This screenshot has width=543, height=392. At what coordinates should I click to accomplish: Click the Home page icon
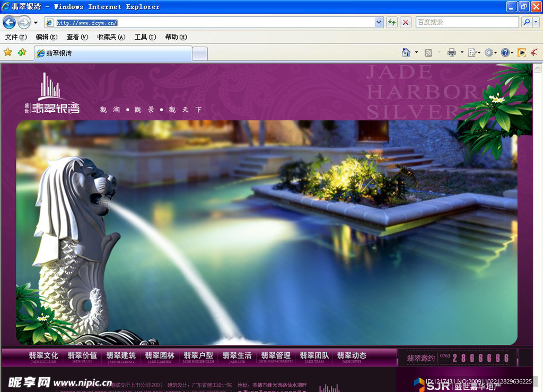(406, 52)
